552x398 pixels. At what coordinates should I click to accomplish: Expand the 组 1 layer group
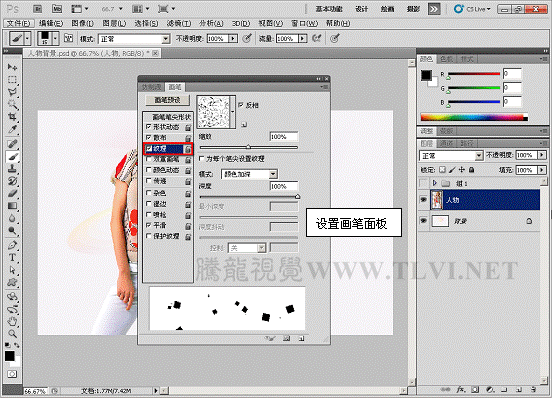tap(435, 183)
